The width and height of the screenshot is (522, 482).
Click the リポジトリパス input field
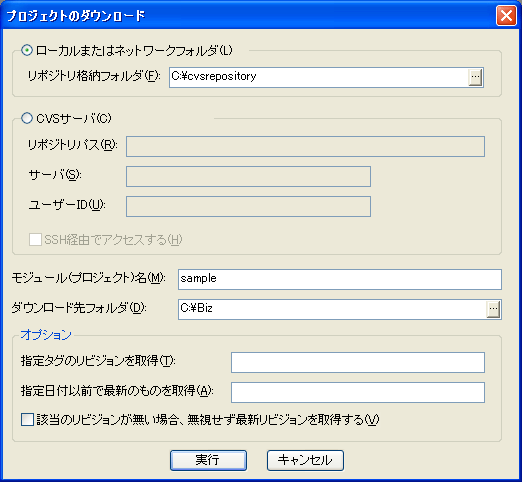click(x=305, y=146)
